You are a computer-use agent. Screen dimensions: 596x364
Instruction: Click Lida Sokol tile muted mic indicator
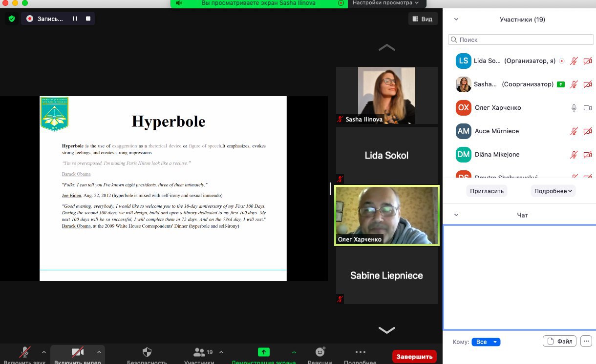tap(340, 179)
